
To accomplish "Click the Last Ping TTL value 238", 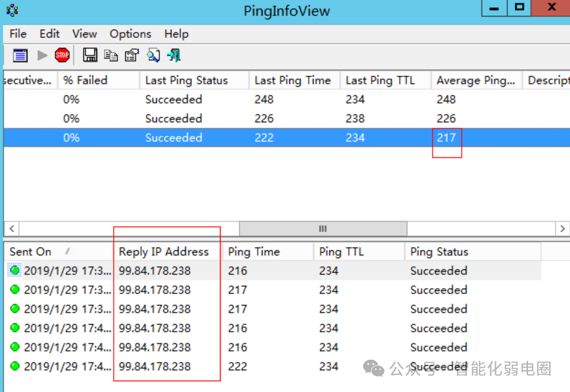I will [x=355, y=119].
